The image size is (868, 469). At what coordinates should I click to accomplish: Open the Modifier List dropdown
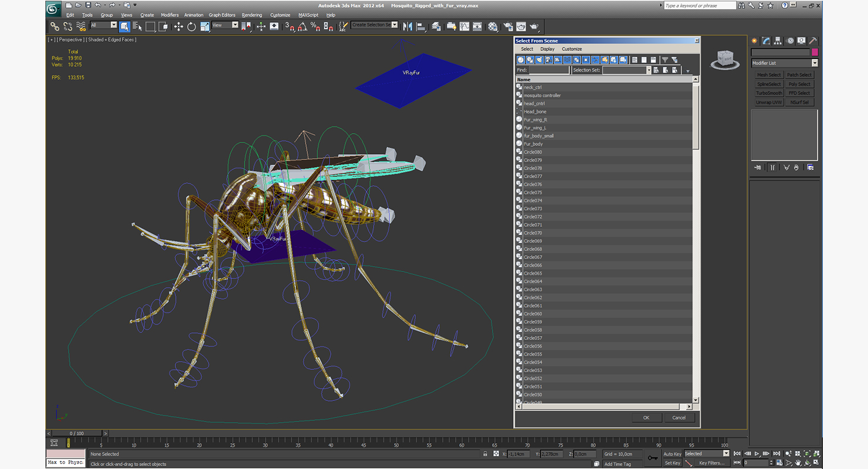tap(784, 63)
